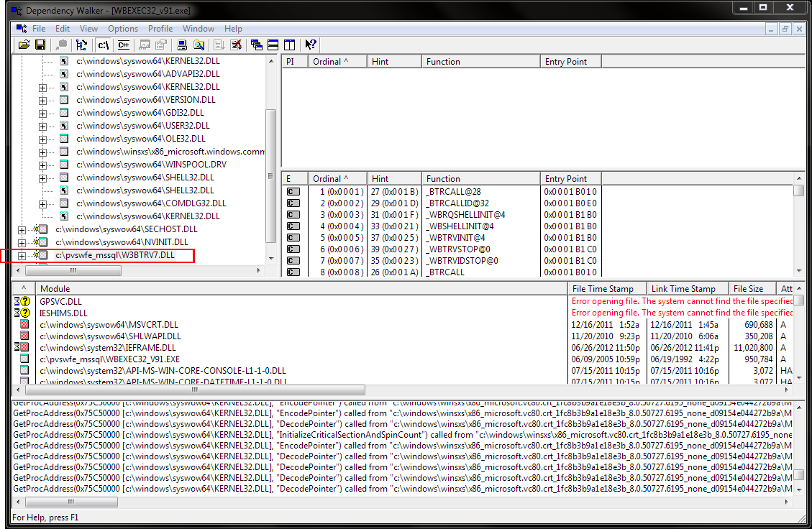The width and height of the screenshot is (812, 529).
Task: Open the Options menu
Action: (x=122, y=29)
